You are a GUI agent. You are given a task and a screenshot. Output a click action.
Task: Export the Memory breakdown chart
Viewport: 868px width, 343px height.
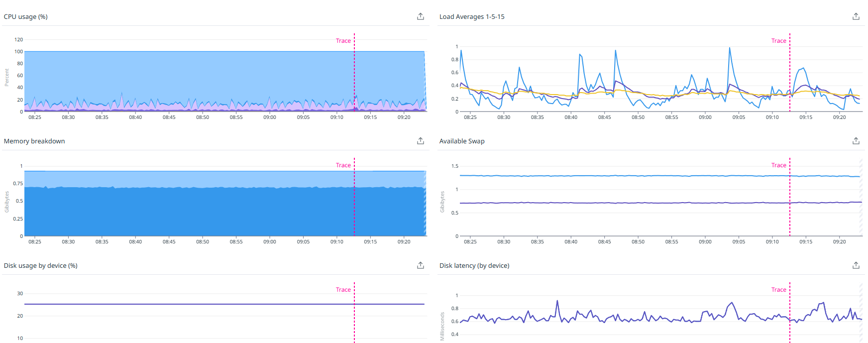(421, 141)
